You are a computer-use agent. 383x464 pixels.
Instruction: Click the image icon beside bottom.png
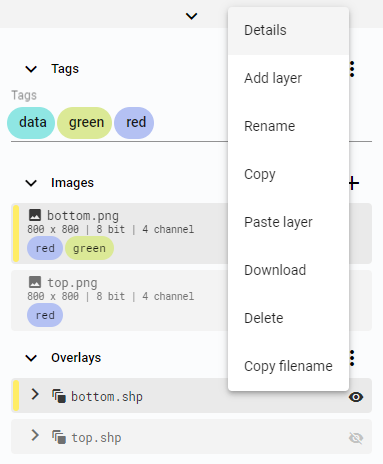[35, 215]
